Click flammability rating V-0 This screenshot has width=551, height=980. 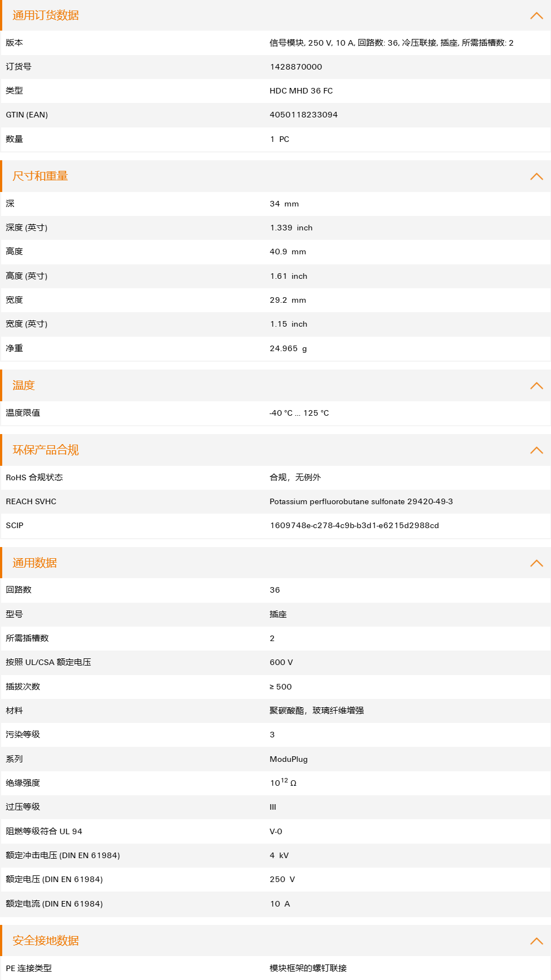pos(275,831)
